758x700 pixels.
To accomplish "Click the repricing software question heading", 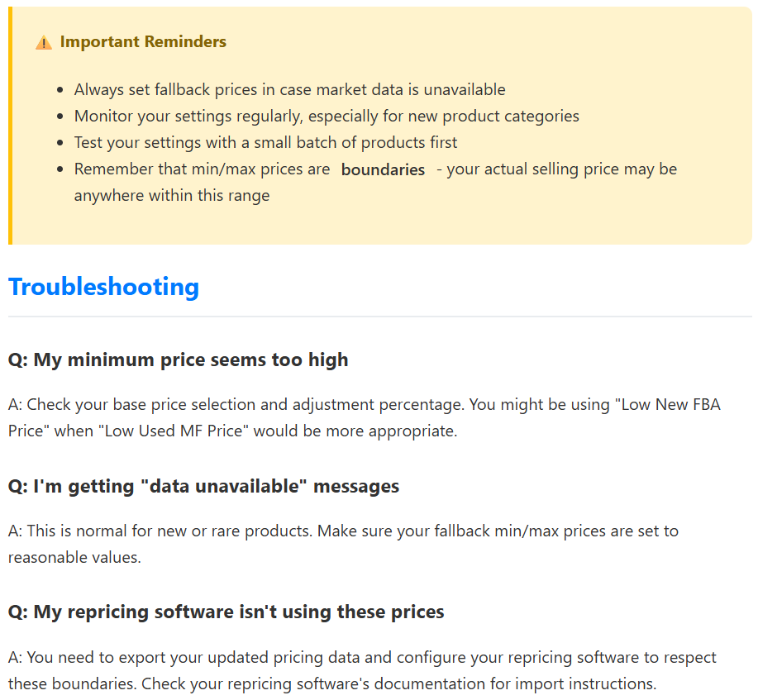I will (226, 612).
